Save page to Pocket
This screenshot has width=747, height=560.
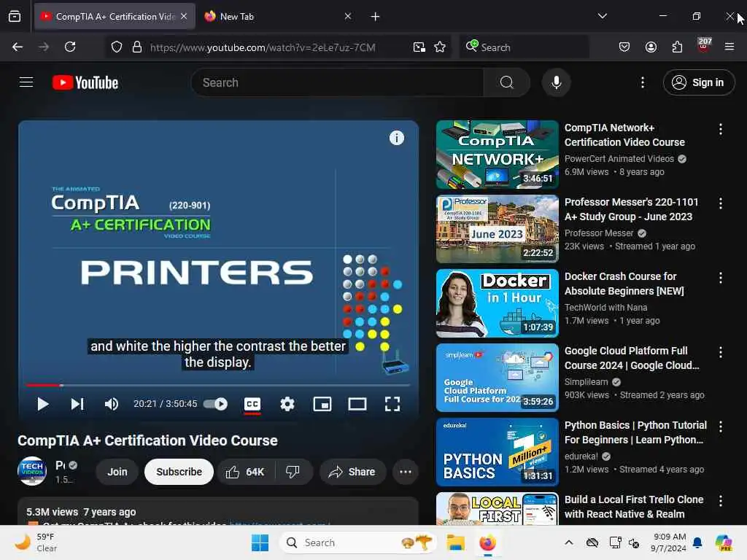coord(624,47)
